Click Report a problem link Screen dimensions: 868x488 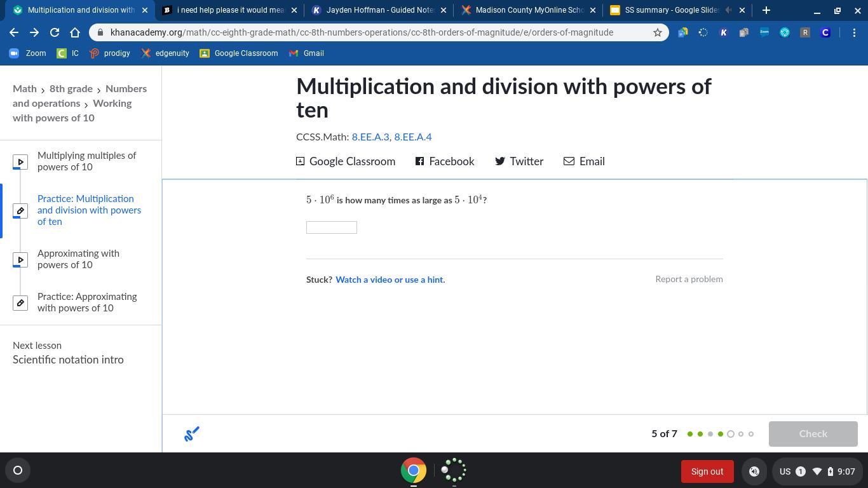(x=689, y=279)
